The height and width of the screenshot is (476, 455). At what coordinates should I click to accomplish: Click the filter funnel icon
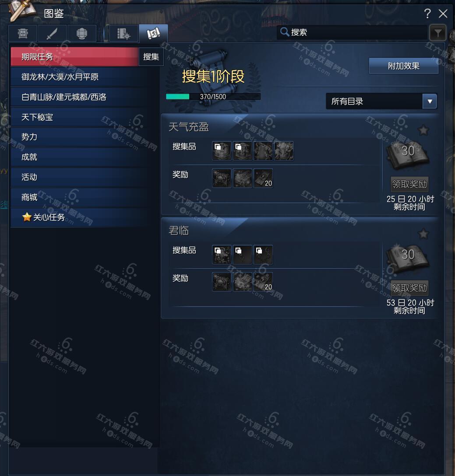point(437,33)
